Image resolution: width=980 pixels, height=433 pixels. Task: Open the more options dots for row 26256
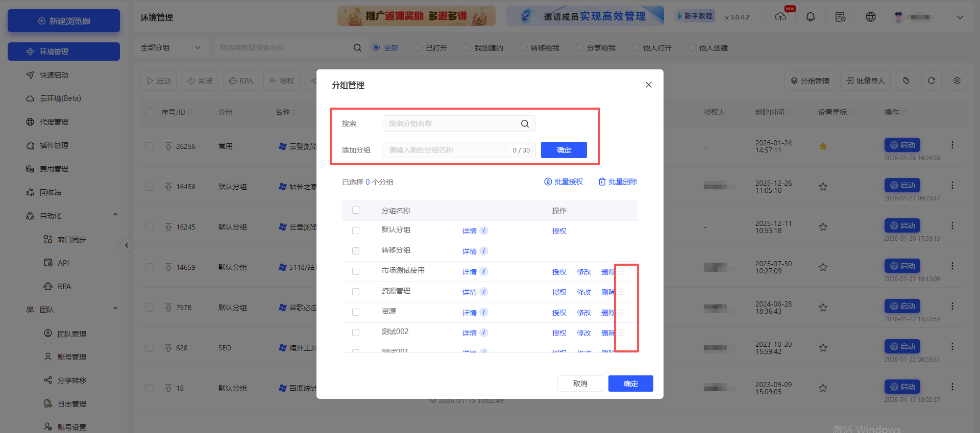(x=952, y=145)
